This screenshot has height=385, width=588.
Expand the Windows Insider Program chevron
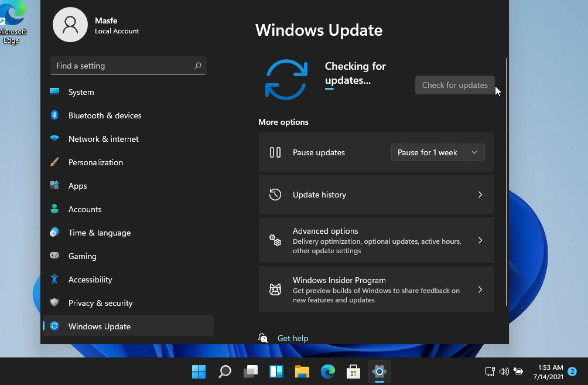480,289
